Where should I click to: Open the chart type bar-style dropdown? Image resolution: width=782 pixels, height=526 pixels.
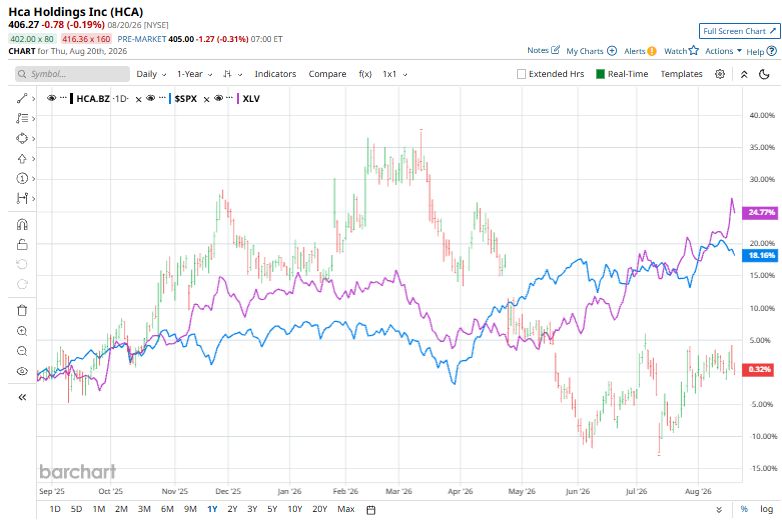pos(232,74)
